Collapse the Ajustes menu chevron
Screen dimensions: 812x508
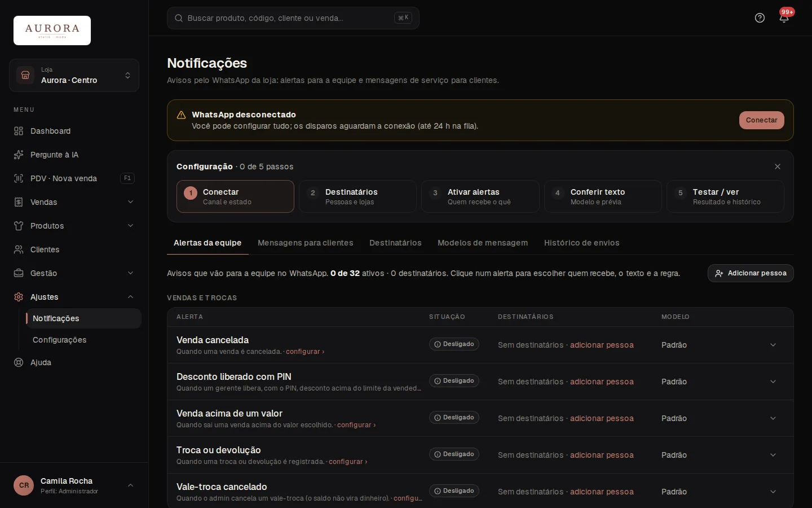tap(130, 297)
